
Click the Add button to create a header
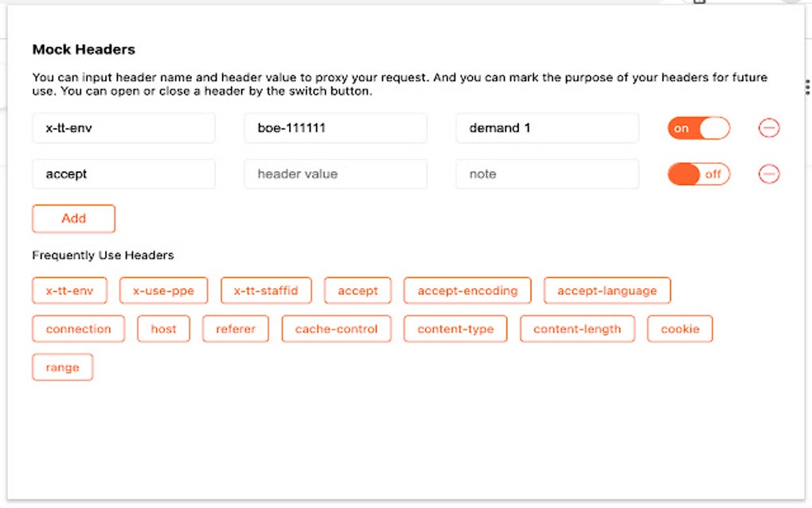[73, 218]
